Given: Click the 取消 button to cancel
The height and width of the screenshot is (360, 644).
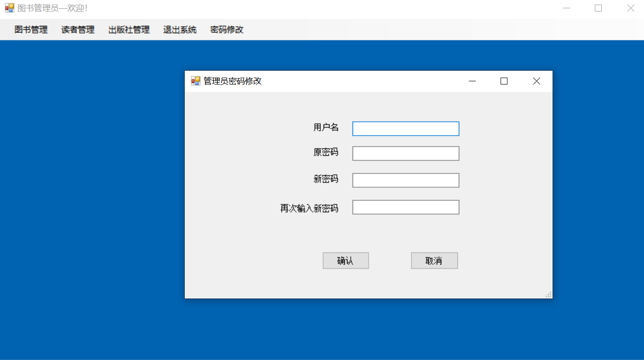Looking at the screenshot, I should [434, 260].
